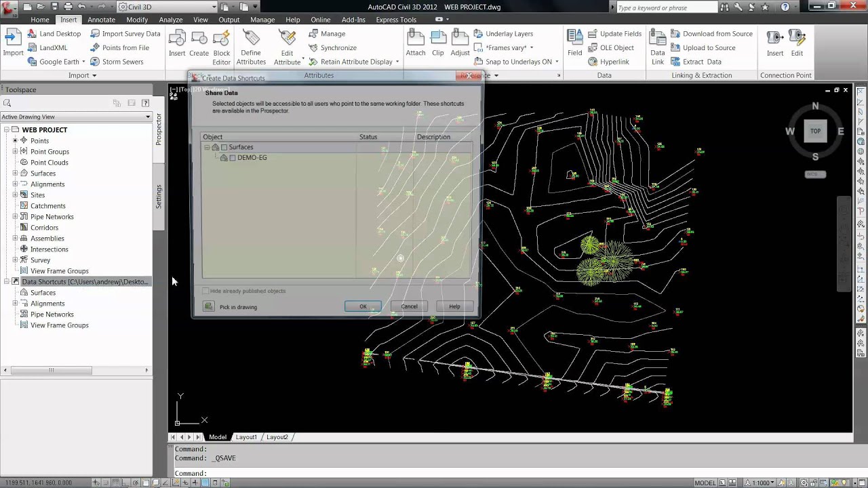The height and width of the screenshot is (488, 868).
Task: Select the Settings side tab
Action: (159, 197)
